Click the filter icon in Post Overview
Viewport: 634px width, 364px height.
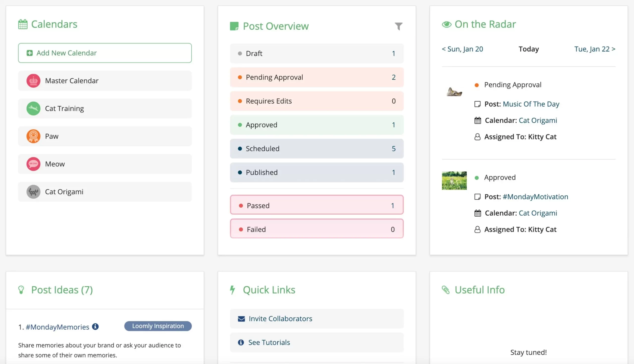[398, 26]
